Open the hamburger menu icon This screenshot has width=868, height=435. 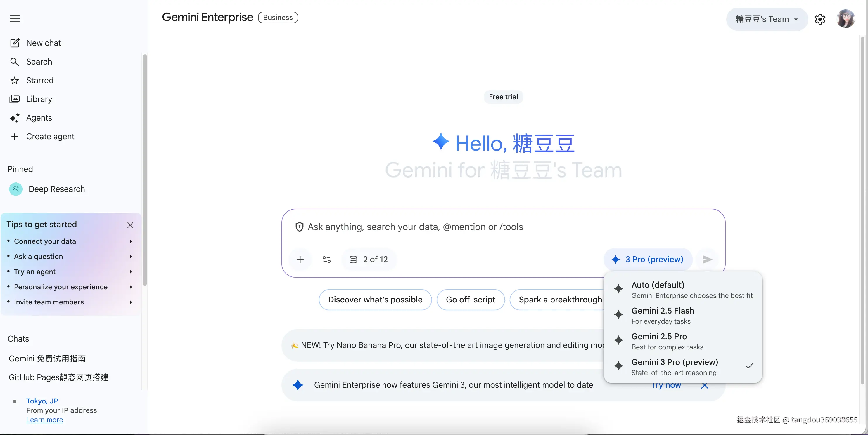(x=15, y=18)
